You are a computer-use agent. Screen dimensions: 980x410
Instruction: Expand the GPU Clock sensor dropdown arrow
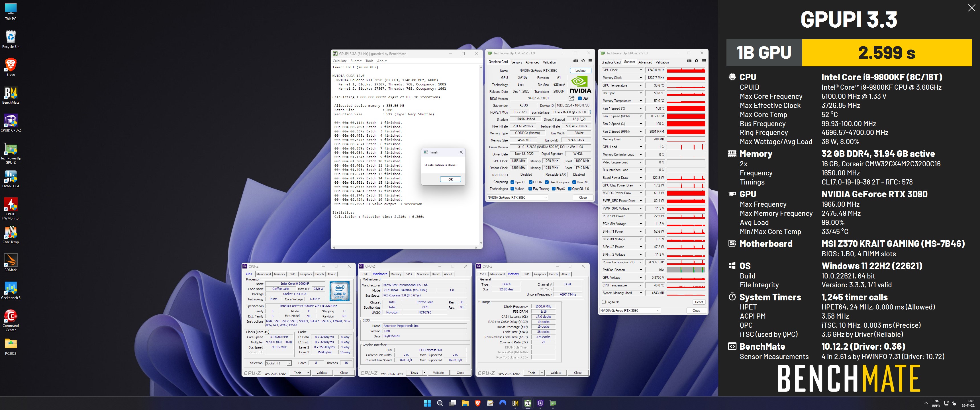click(641, 70)
